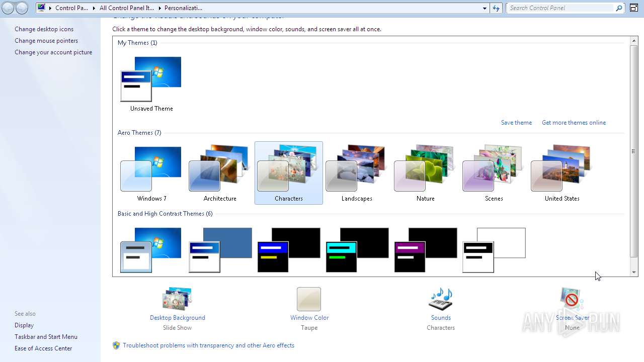The height and width of the screenshot is (362, 644).
Task: Choose high contrast theme with yellow text
Action: pos(289,250)
